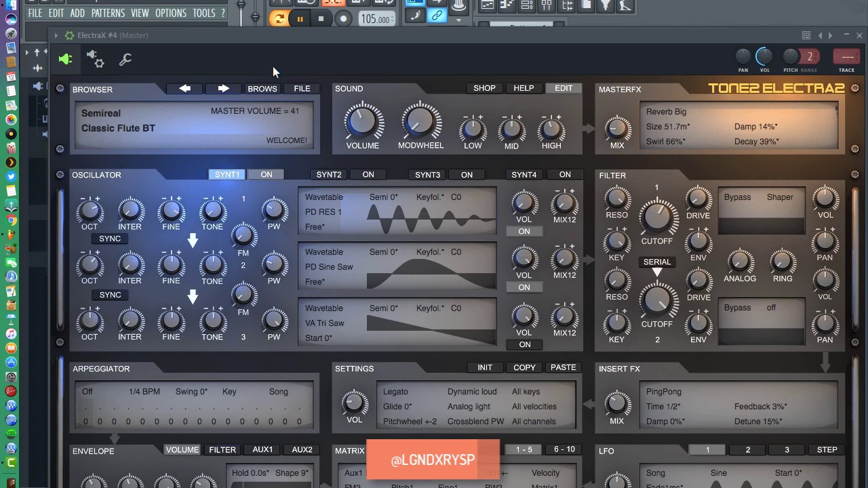Screen dimensions: 868x488
Task: Open Reverb Big master effect selector
Action: 666,112
